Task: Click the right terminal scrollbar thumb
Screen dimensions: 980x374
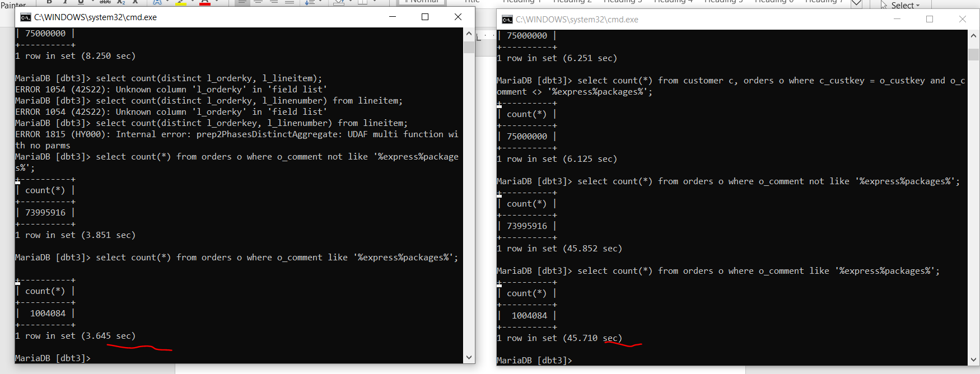Action: pos(973,54)
